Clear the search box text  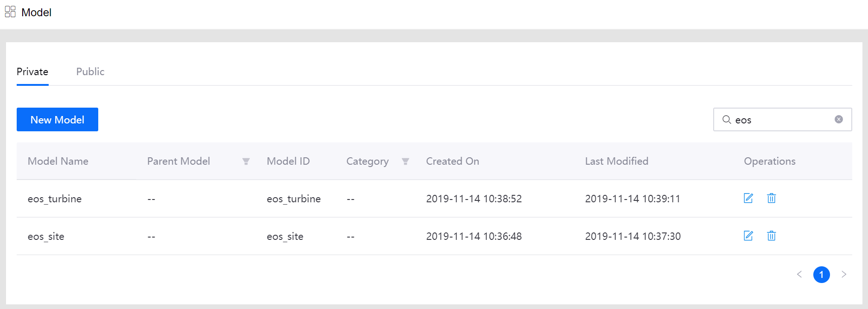pos(838,119)
